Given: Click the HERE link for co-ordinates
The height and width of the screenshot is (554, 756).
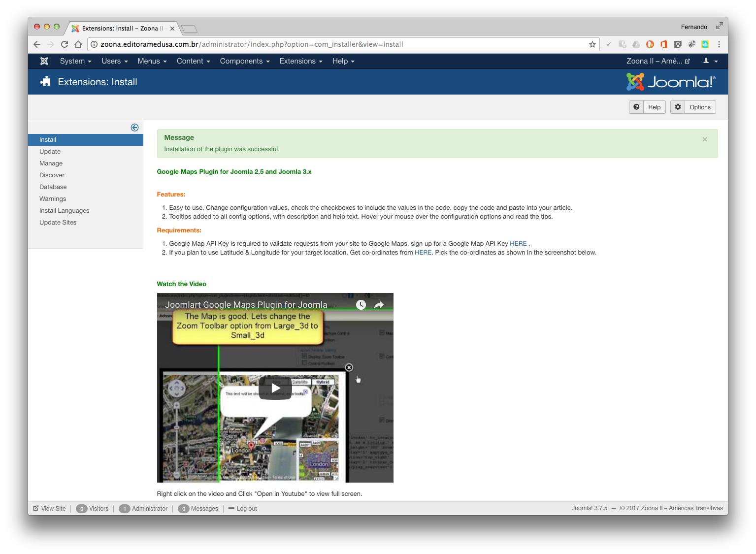Looking at the screenshot, I should (x=423, y=253).
